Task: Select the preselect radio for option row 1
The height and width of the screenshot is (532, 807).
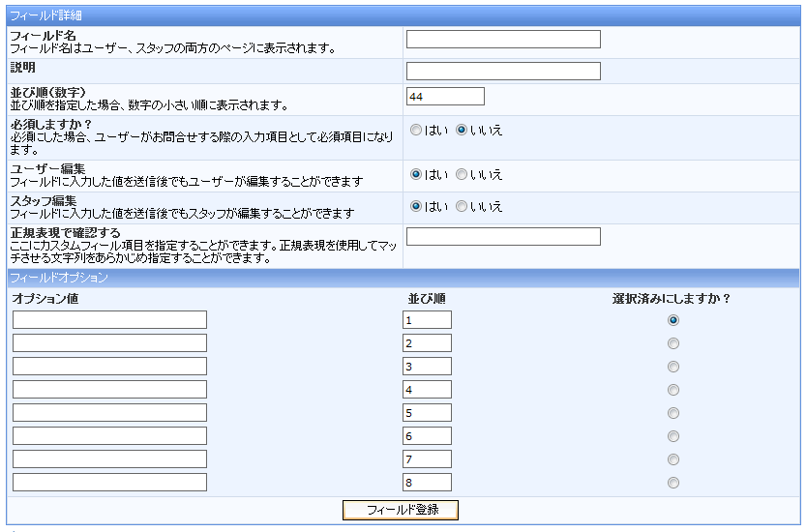Action: pyautogui.click(x=673, y=320)
